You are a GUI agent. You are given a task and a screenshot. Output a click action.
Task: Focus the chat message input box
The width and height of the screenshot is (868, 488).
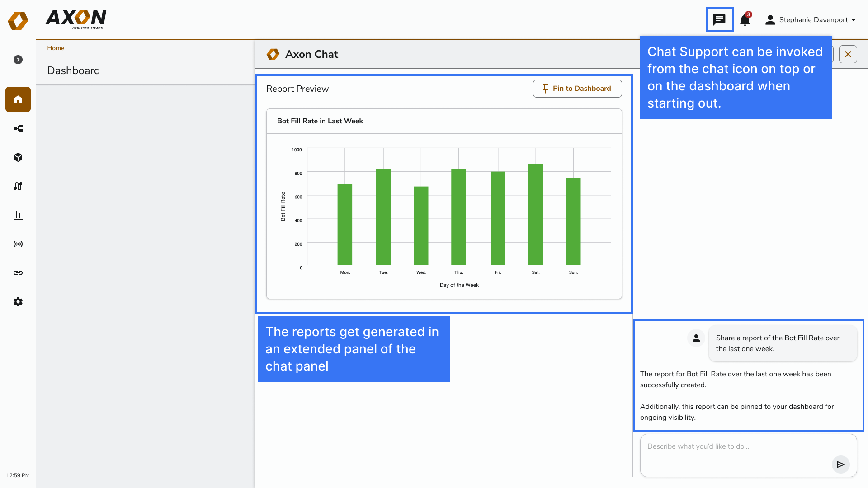tap(748, 455)
